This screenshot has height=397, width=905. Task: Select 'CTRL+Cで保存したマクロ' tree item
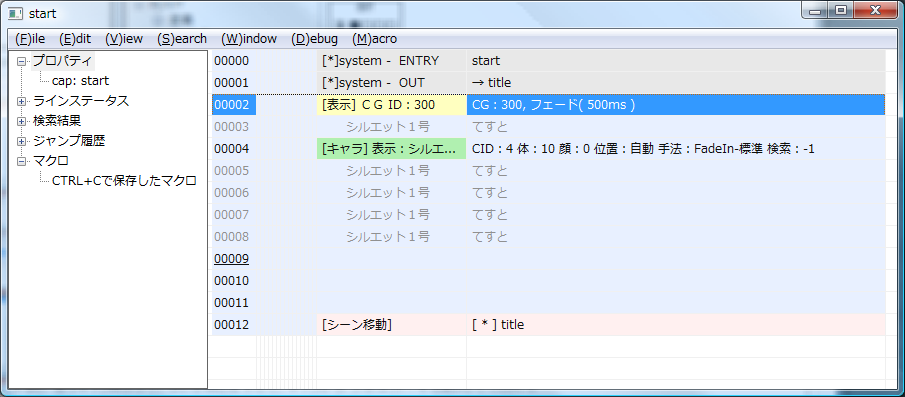tap(124, 181)
